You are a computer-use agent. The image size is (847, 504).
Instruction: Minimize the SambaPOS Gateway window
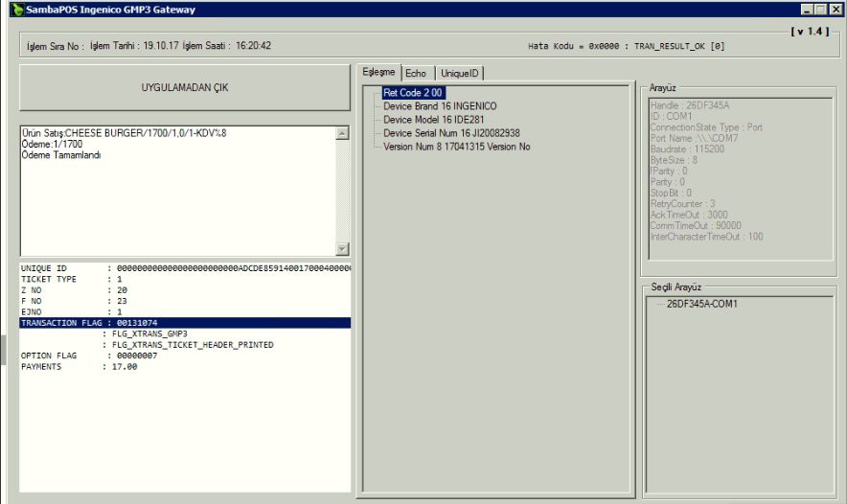point(807,10)
